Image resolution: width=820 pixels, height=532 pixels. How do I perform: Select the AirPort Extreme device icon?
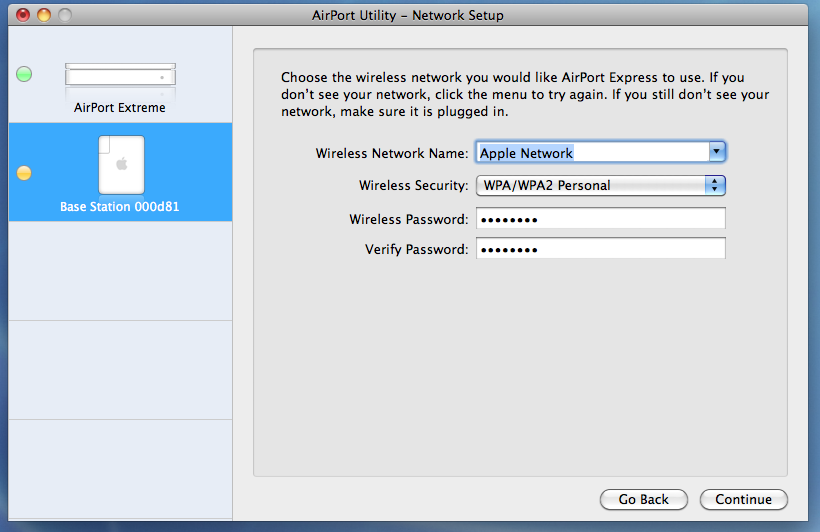(120, 75)
